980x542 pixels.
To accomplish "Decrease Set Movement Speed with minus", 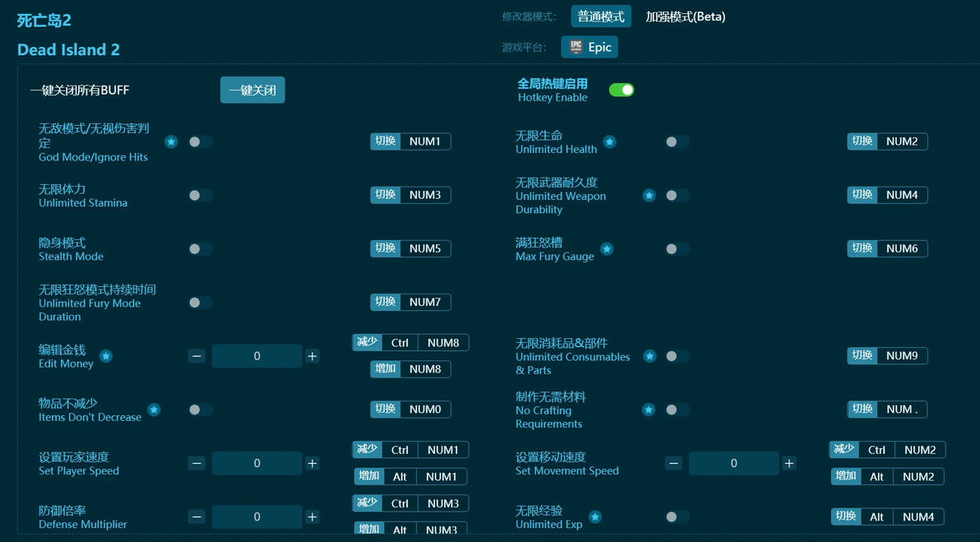I will tap(673, 463).
